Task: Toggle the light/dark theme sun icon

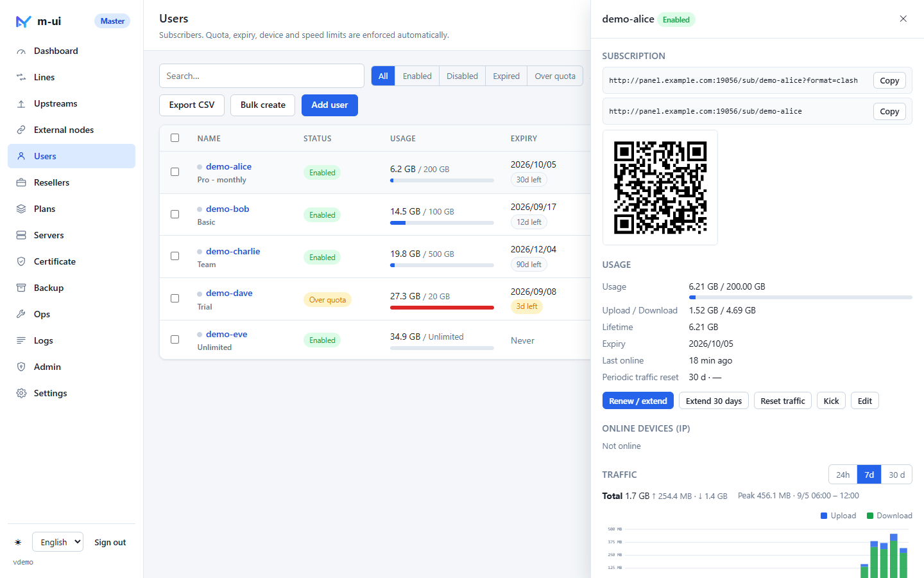Action: point(18,543)
